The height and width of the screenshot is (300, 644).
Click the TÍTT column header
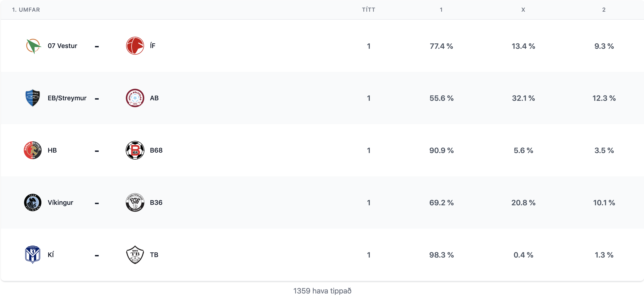tap(369, 10)
